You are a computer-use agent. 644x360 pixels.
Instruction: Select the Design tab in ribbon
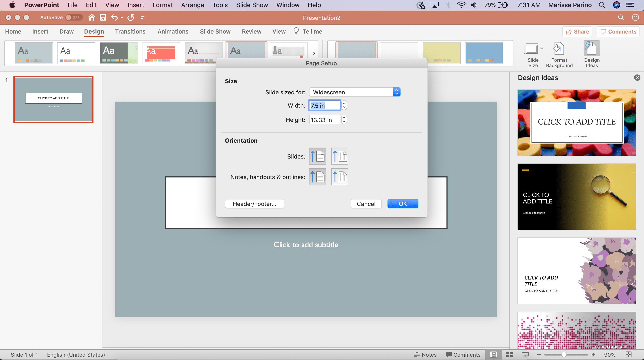[94, 31]
